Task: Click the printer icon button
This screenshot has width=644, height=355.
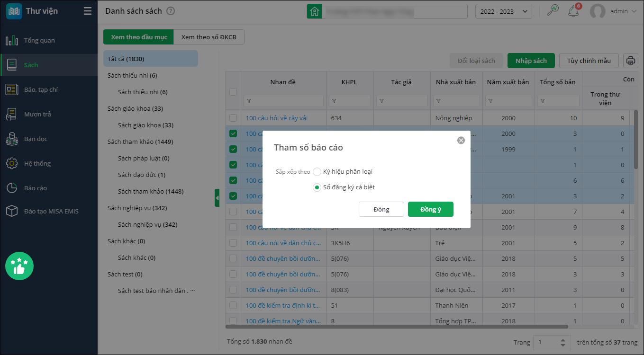Action: (631, 61)
